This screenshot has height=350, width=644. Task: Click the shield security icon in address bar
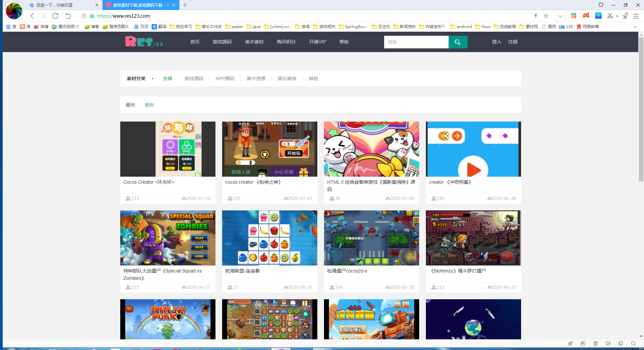coord(84,16)
